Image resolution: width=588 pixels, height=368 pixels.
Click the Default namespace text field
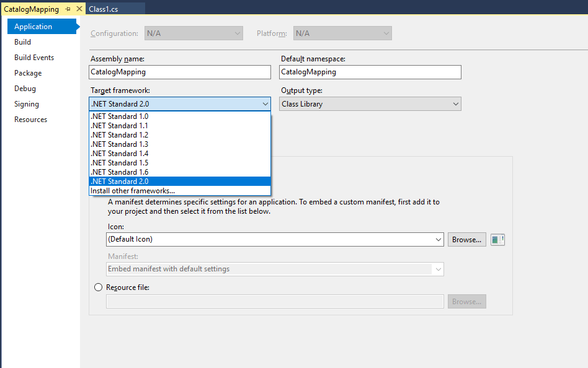pos(370,72)
